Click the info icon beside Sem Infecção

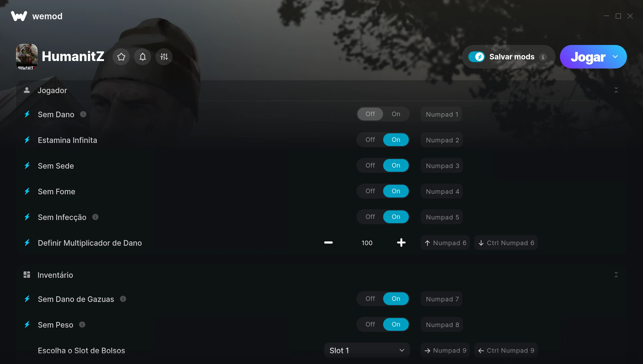[95, 217]
